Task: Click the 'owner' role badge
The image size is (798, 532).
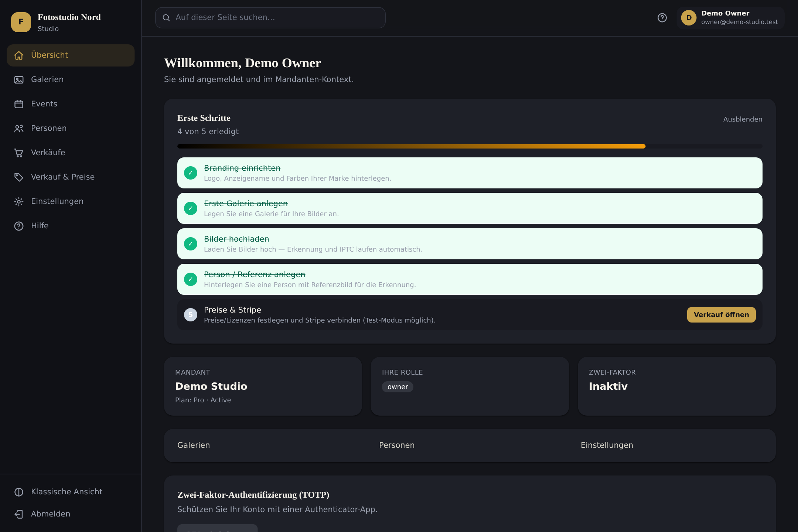Action: click(x=398, y=387)
